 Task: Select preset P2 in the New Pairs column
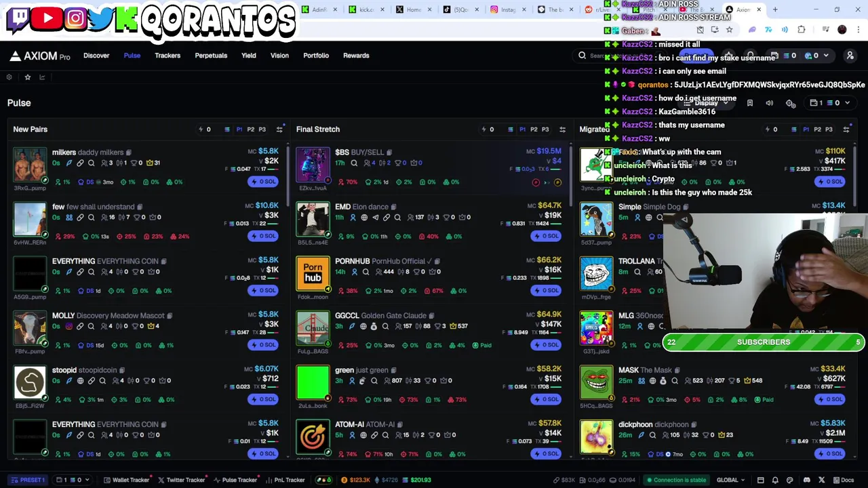(x=250, y=129)
